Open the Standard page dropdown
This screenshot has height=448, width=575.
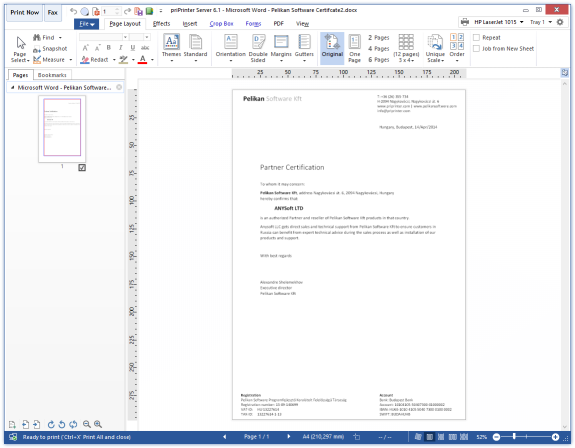pyautogui.click(x=195, y=48)
